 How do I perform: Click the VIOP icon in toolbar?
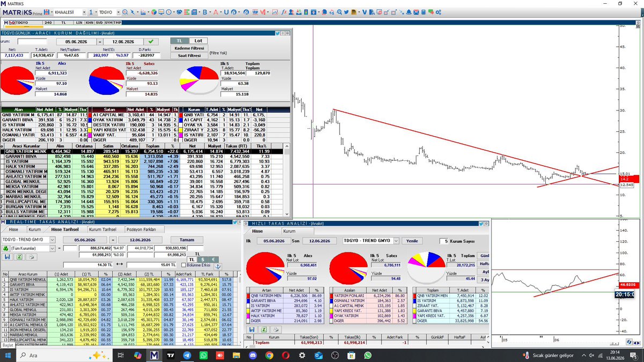click(255, 12)
